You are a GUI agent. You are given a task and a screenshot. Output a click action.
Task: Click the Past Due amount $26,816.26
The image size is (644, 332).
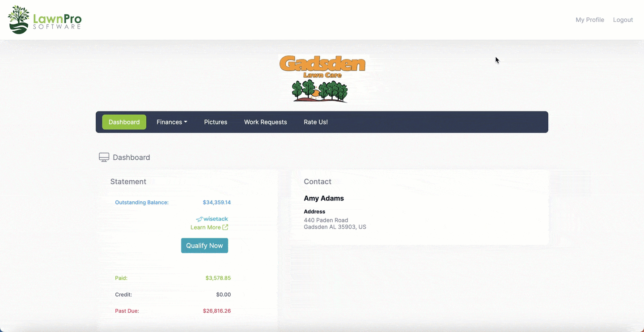pos(217,311)
